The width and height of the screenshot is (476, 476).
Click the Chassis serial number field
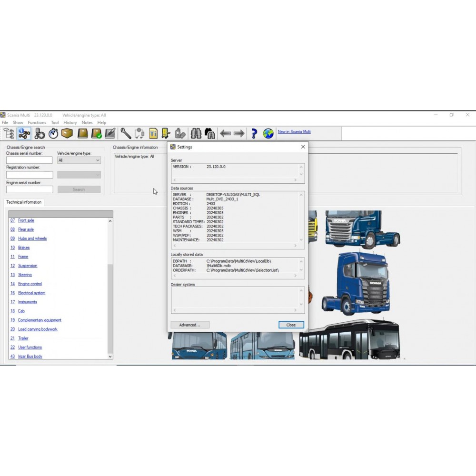click(x=29, y=160)
